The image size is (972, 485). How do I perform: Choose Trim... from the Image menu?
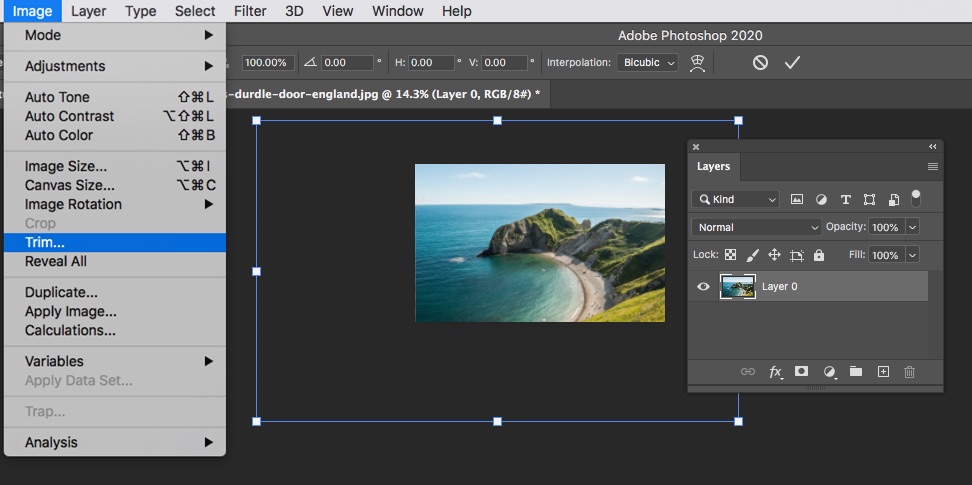45,242
